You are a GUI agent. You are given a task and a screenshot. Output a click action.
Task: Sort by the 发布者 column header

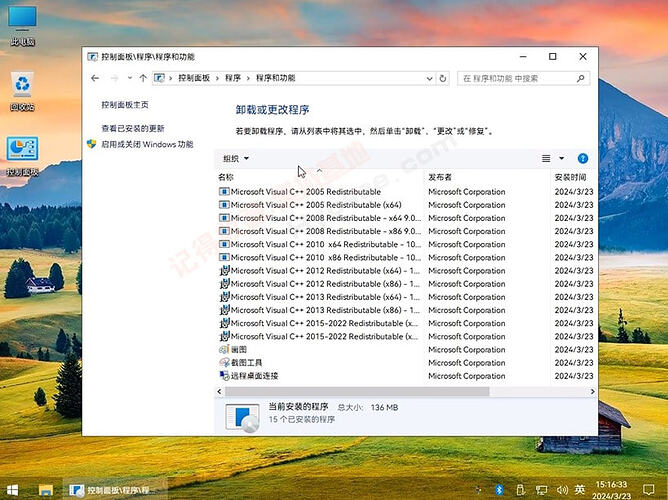[487, 177]
